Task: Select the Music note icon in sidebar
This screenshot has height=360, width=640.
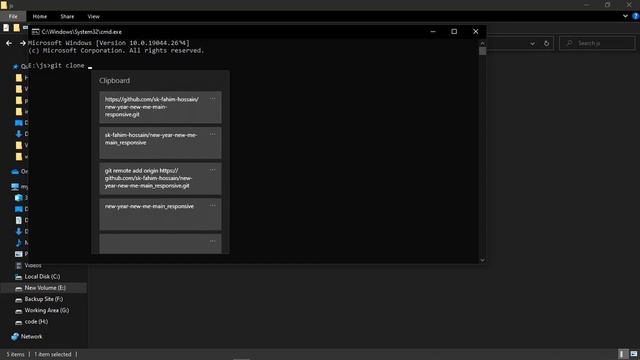Action: 18,242
